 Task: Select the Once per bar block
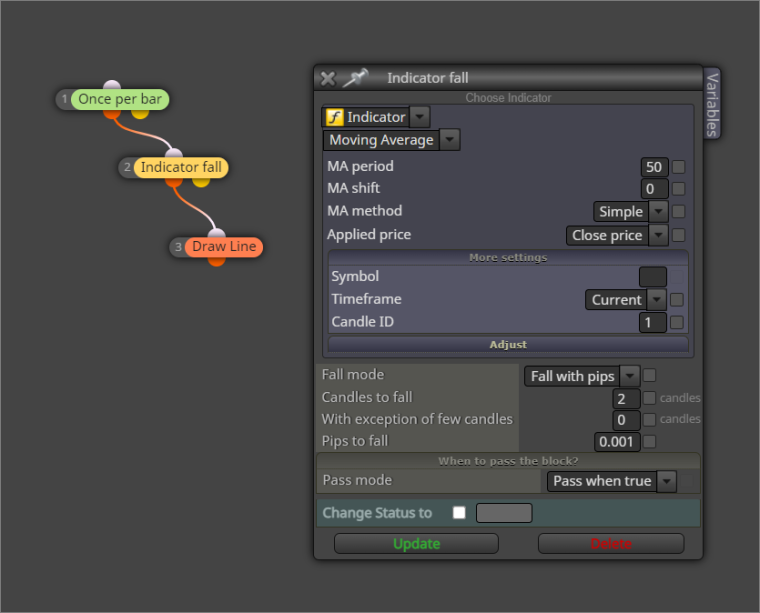click(x=120, y=99)
